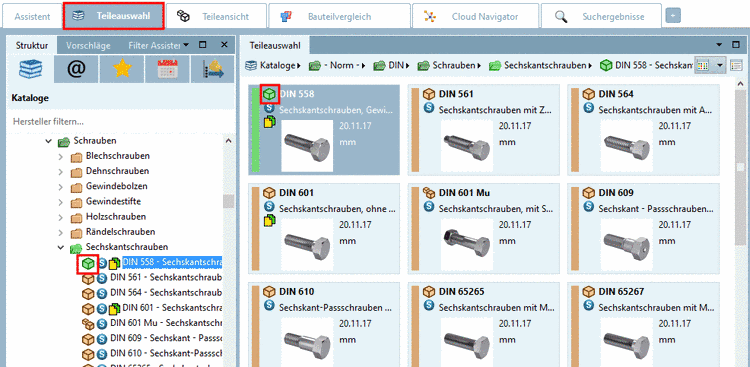Go to the Kataloge breadcrumb text
750x367 pixels.
pos(277,65)
